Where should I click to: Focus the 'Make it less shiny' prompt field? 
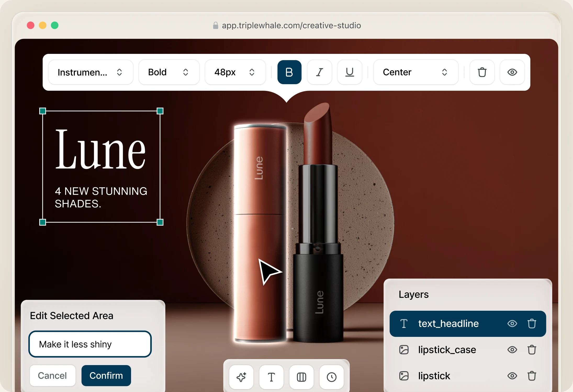pyautogui.click(x=90, y=344)
